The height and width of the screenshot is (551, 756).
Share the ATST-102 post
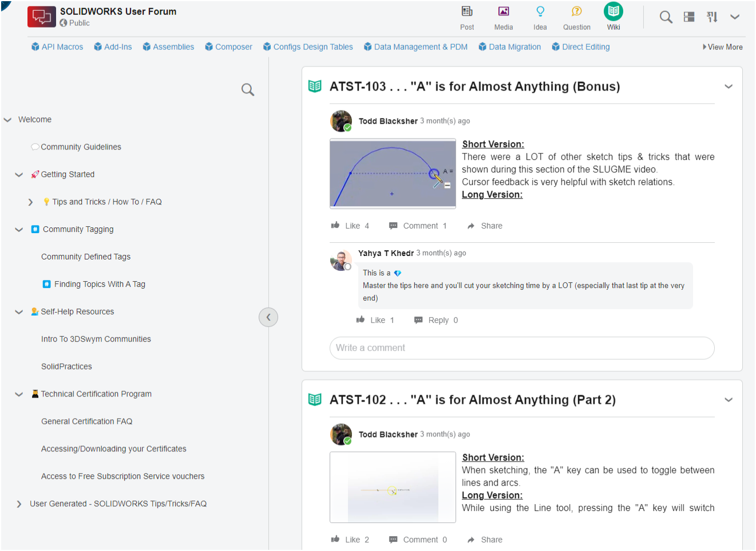[485, 540]
